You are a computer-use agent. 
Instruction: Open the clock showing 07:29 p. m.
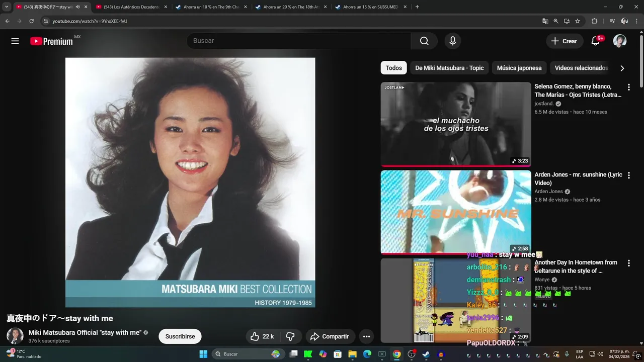coord(619,354)
